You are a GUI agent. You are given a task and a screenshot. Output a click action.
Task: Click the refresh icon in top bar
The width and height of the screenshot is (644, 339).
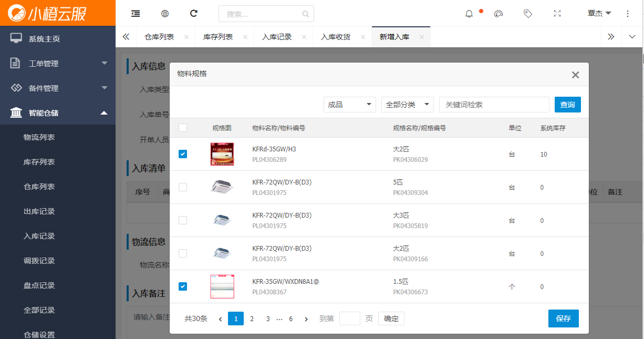coord(194,14)
